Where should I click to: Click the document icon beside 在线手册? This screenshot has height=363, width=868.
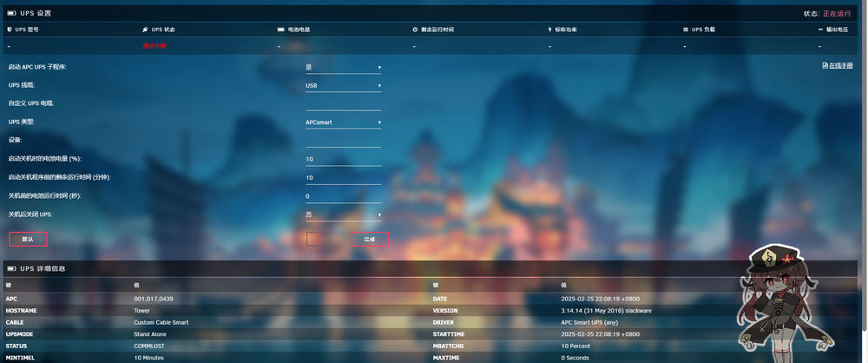(x=825, y=65)
